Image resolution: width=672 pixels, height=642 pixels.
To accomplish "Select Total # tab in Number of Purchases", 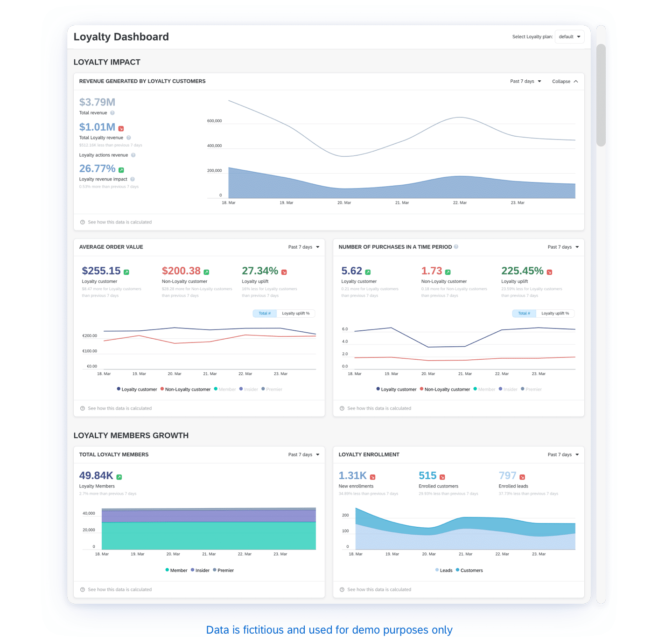I will point(524,314).
